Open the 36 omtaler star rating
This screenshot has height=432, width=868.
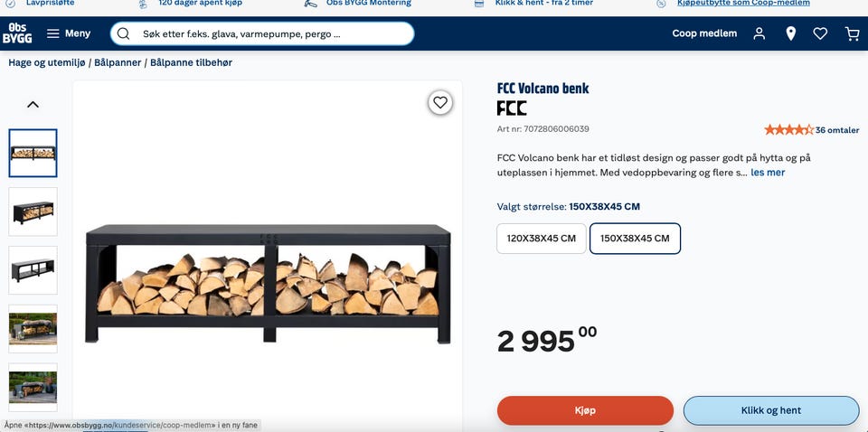click(811, 130)
